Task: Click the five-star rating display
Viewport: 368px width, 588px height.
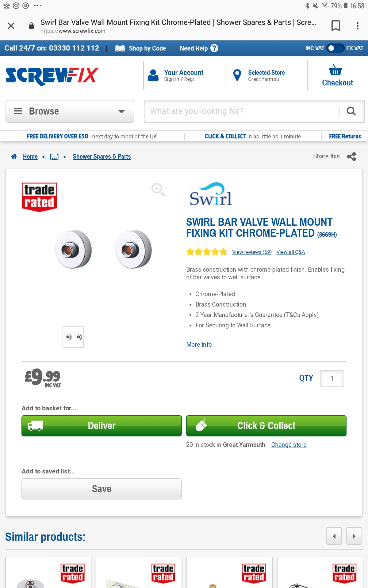Action: (207, 252)
